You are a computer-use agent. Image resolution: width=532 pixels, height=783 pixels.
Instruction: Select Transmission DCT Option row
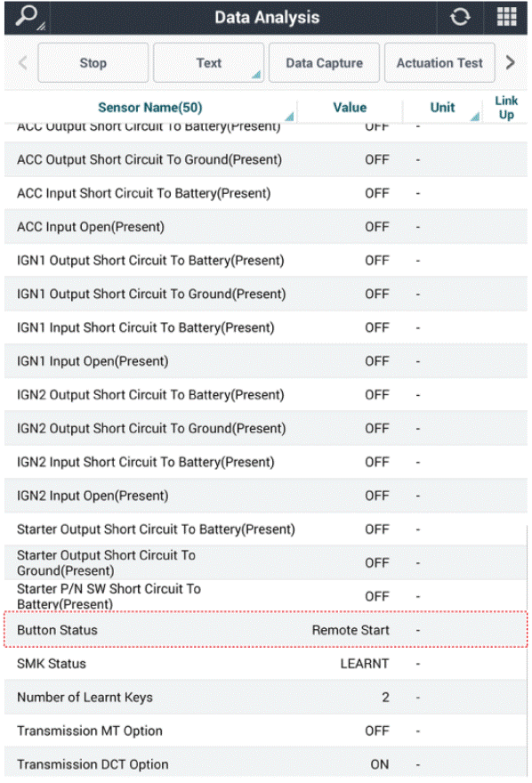[265, 764]
